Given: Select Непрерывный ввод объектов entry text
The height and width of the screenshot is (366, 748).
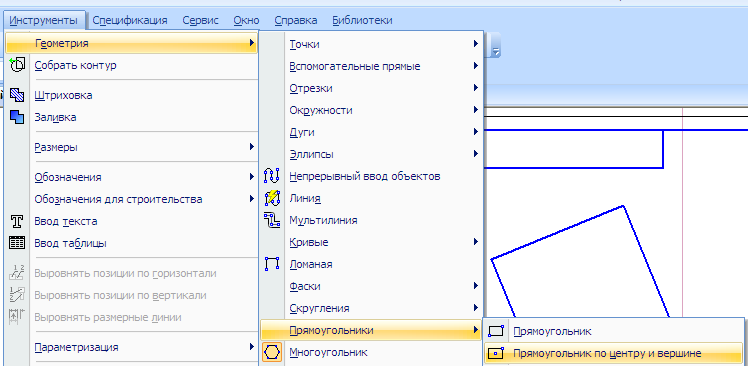Looking at the screenshot, I should [x=365, y=177].
